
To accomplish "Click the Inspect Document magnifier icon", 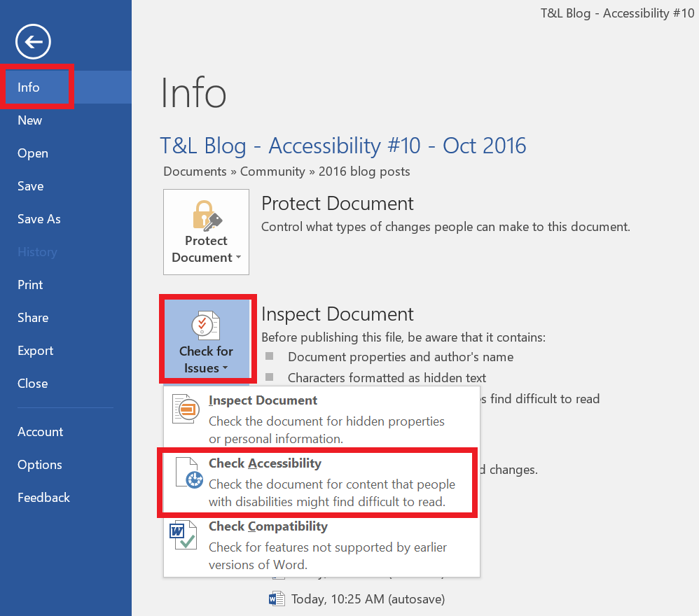I will (184, 408).
